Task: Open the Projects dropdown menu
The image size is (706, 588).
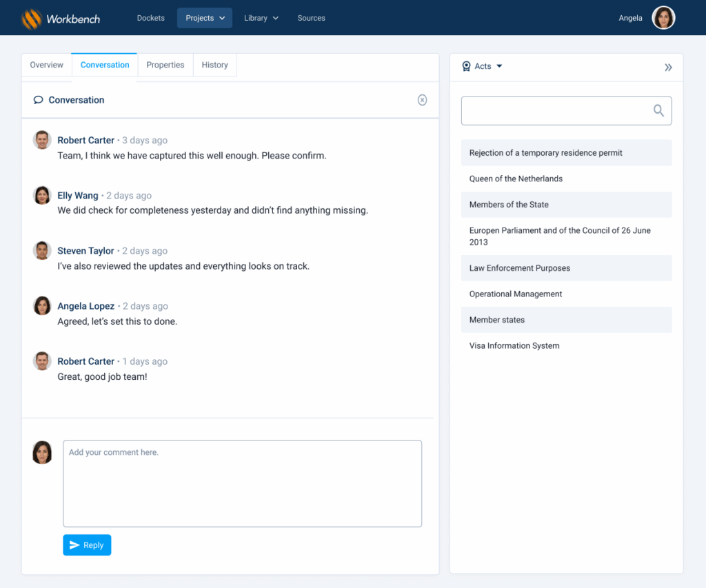Action: coord(205,18)
